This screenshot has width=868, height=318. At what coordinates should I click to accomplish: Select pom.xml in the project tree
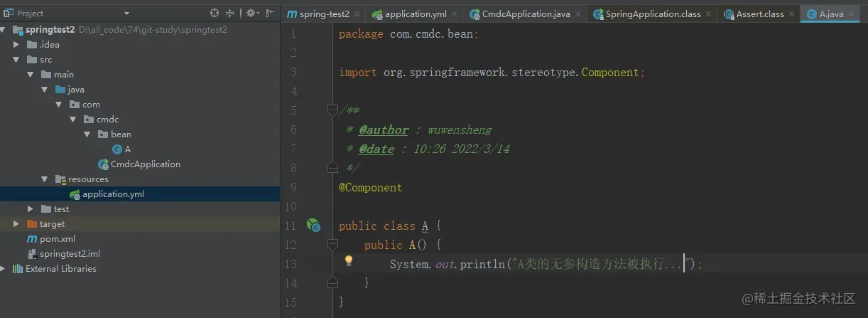tap(58, 239)
